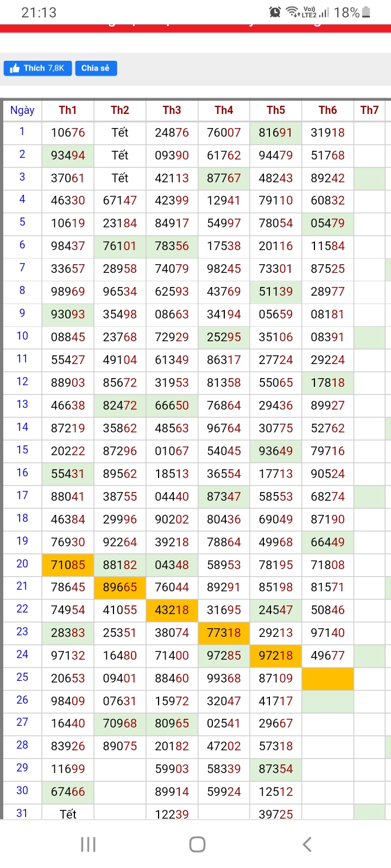This screenshot has height=868, width=391.
Task: Tap the Th7 column header
Action: coord(369,110)
